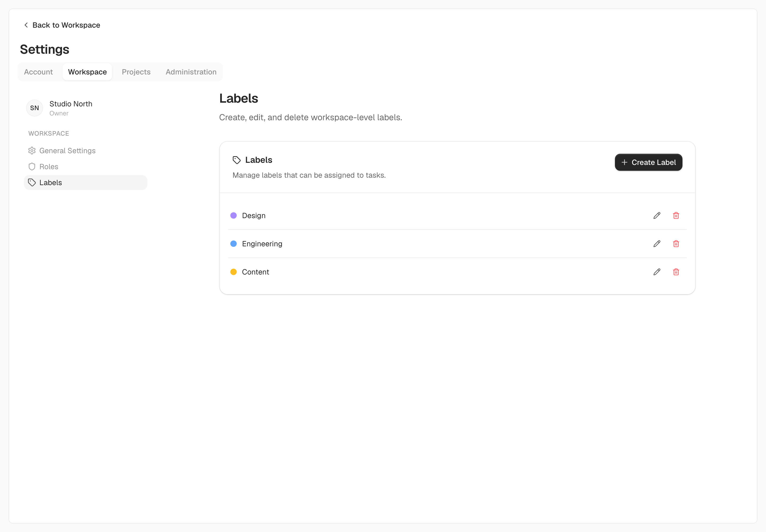Click the Studio North workspace name
This screenshot has height=532, width=766.
click(71, 104)
